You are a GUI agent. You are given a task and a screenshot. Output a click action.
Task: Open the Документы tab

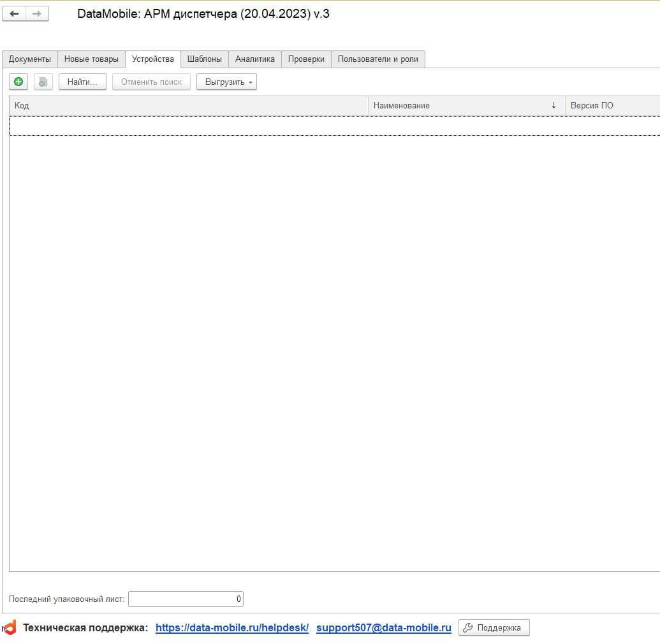tap(30, 59)
